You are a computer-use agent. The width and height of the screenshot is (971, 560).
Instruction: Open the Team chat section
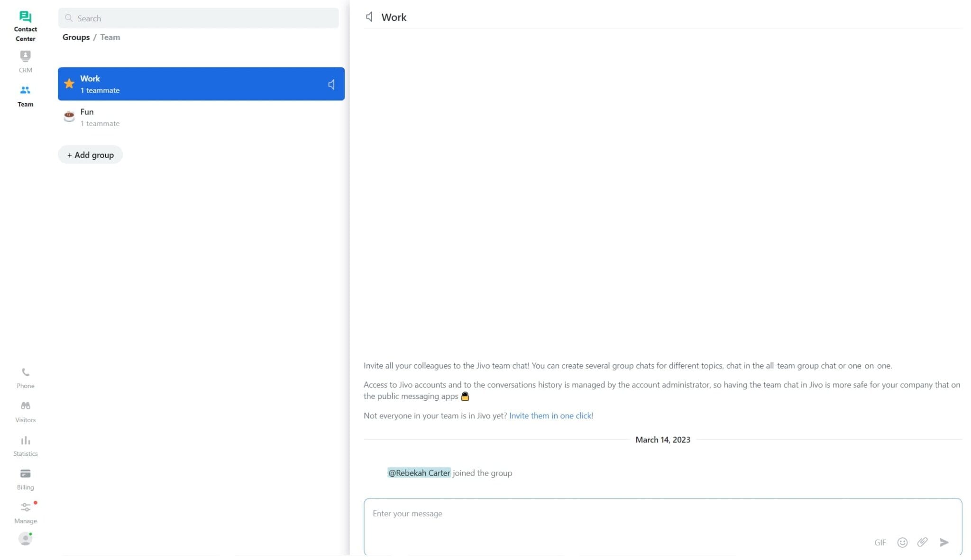pos(25,94)
